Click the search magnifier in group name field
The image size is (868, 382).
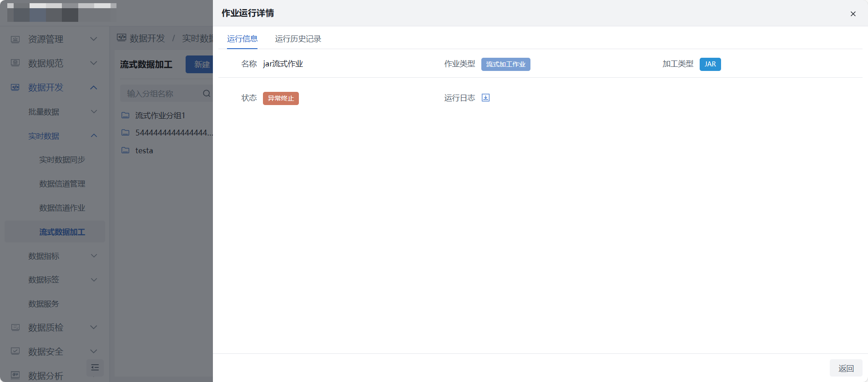point(207,94)
